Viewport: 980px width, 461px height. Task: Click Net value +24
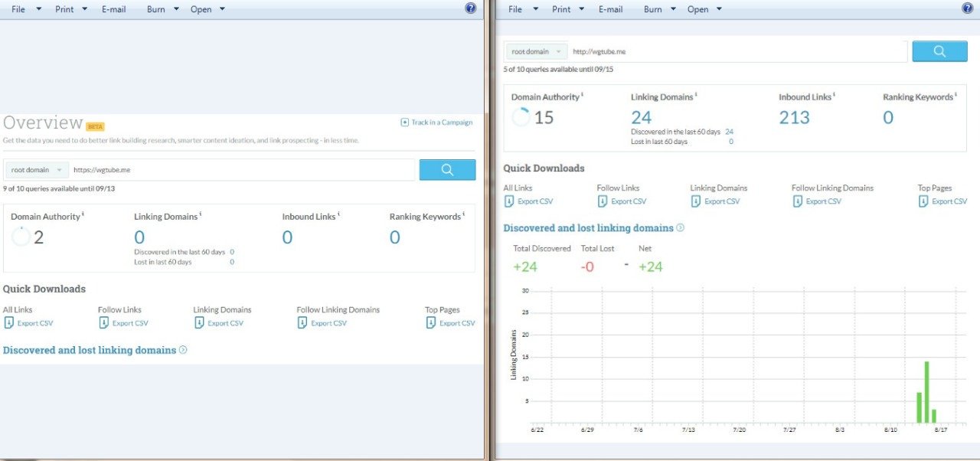[x=651, y=266]
